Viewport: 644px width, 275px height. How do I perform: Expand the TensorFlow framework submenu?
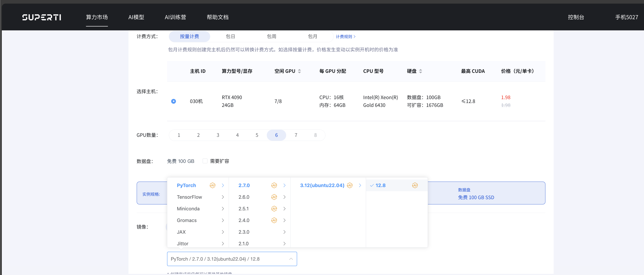(223, 197)
